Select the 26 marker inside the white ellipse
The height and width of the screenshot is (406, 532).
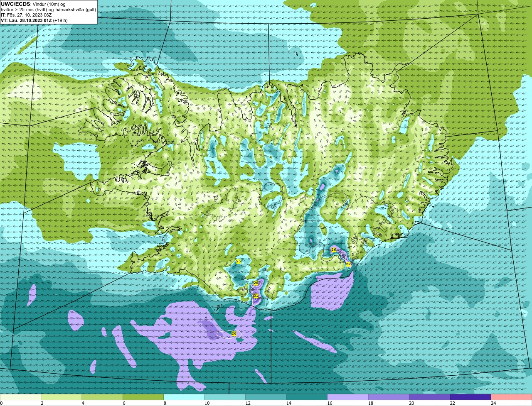coord(234,333)
